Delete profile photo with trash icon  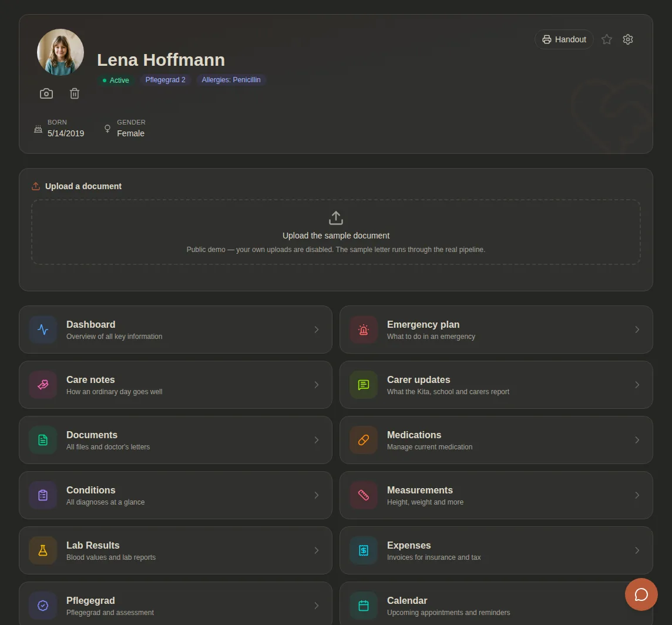click(75, 93)
